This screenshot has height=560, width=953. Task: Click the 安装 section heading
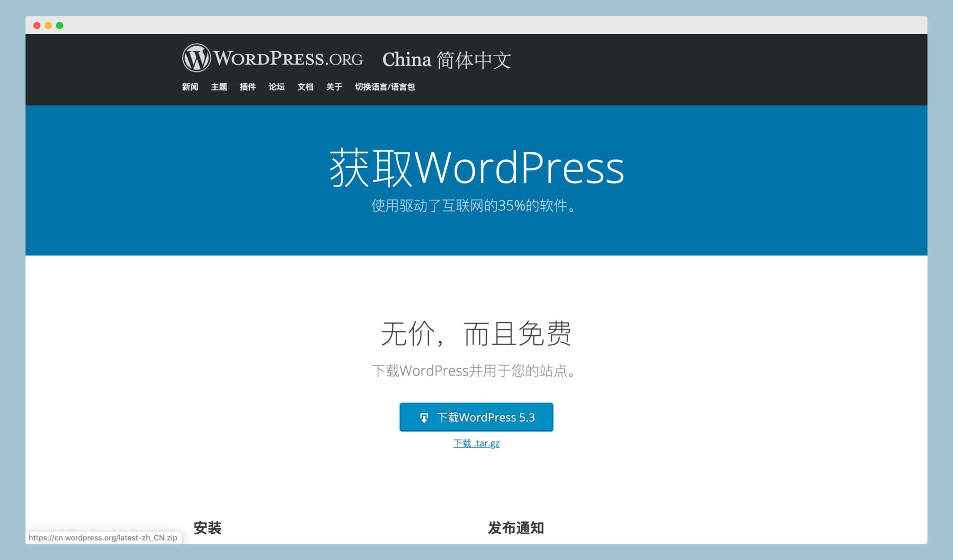[207, 528]
